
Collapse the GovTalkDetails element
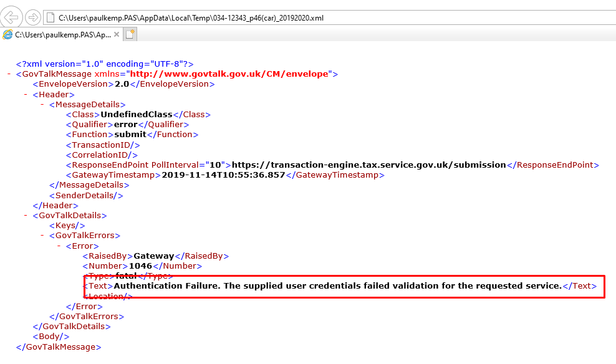click(x=25, y=215)
